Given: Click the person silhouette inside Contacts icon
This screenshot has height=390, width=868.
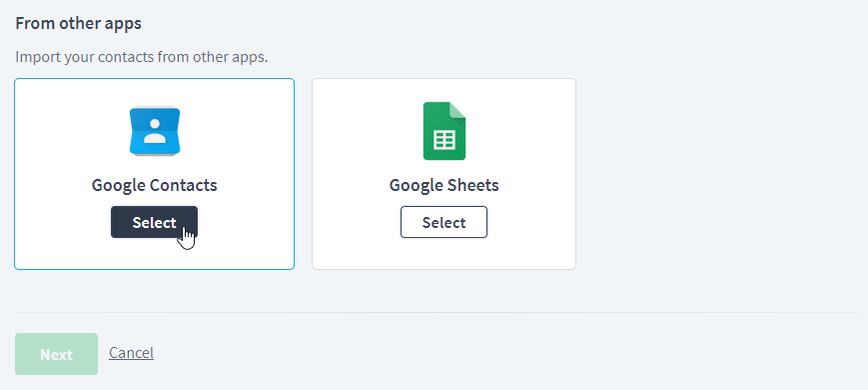Looking at the screenshot, I should coord(155,132).
